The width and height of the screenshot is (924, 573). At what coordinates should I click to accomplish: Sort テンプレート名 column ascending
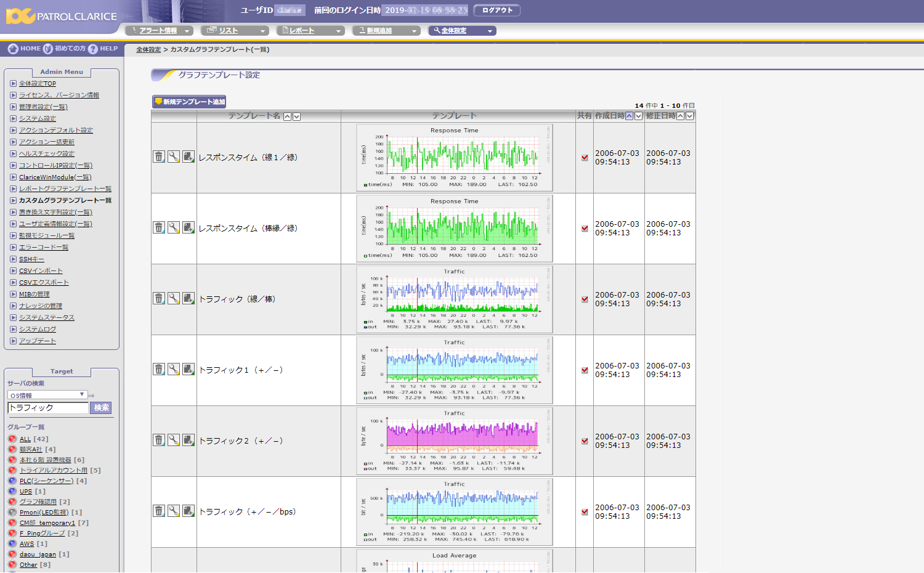point(287,116)
